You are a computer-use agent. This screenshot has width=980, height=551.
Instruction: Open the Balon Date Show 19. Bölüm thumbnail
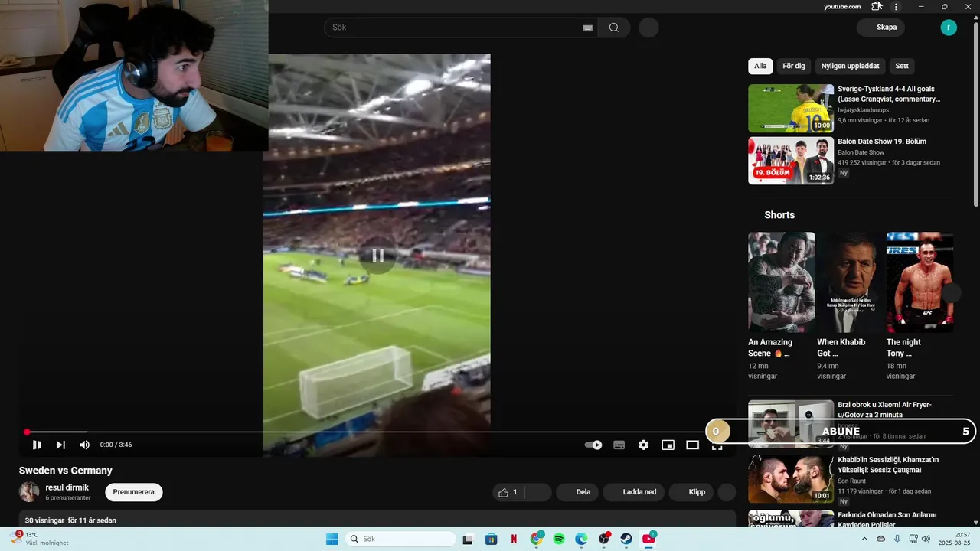[x=791, y=161]
